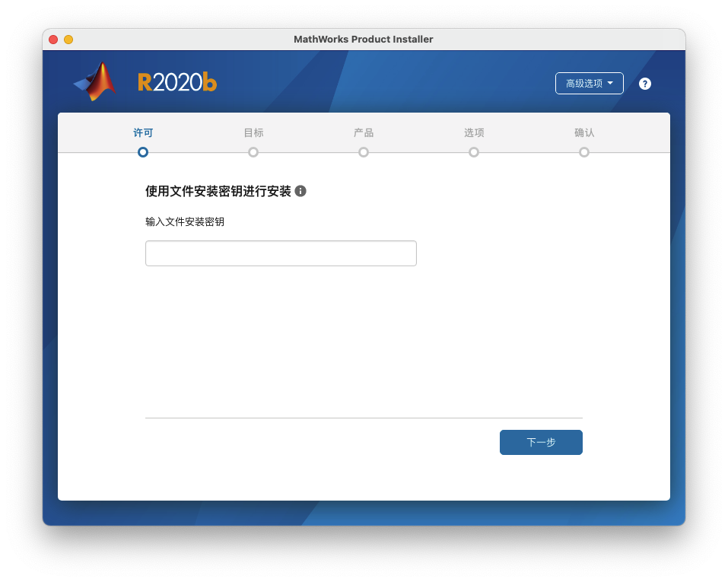Select the 产品 step tab
728x582 pixels.
[x=364, y=133]
